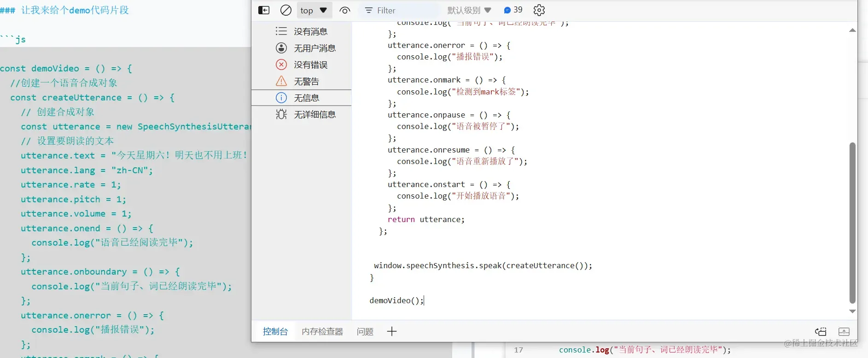Image resolution: width=868 pixels, height=358 pixels.
Task: Click the 39 issues counter badge
Action: point(513,10)
